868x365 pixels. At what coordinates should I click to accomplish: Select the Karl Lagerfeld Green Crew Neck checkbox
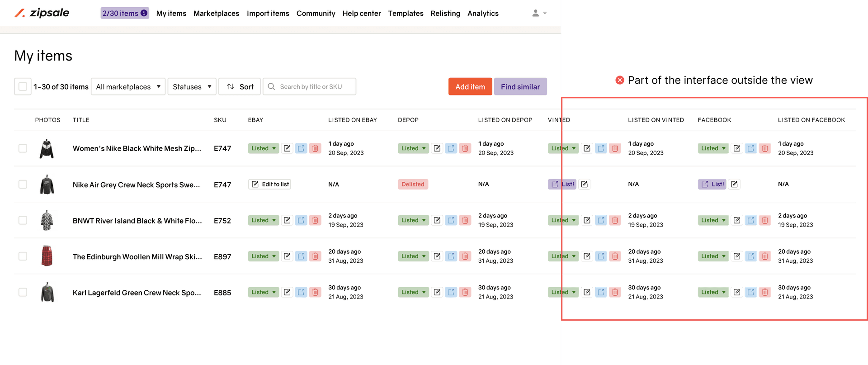(23, 292)
